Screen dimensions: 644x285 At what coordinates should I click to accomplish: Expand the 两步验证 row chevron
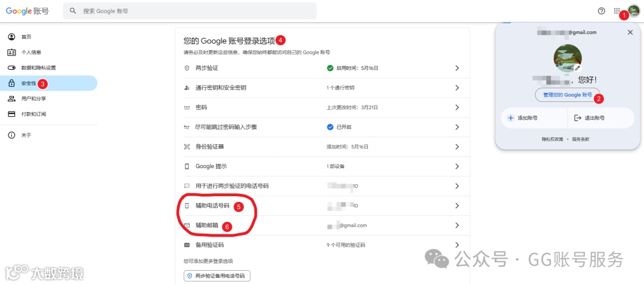[x=457, y=68]
